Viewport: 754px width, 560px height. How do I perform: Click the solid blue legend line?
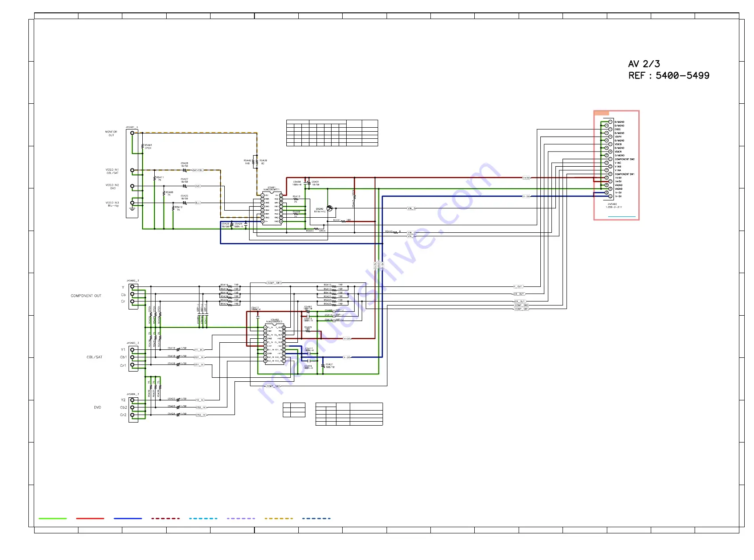pos(128,518)
